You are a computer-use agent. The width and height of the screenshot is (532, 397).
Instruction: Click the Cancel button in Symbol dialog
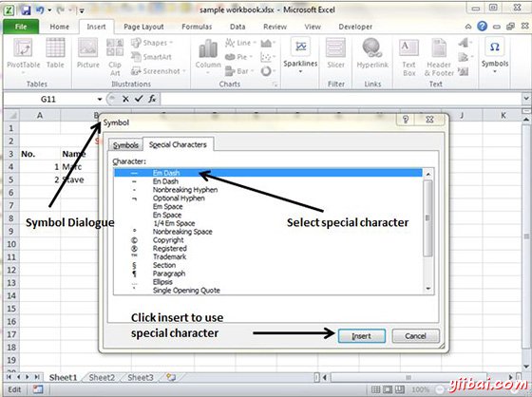(415, 336)
